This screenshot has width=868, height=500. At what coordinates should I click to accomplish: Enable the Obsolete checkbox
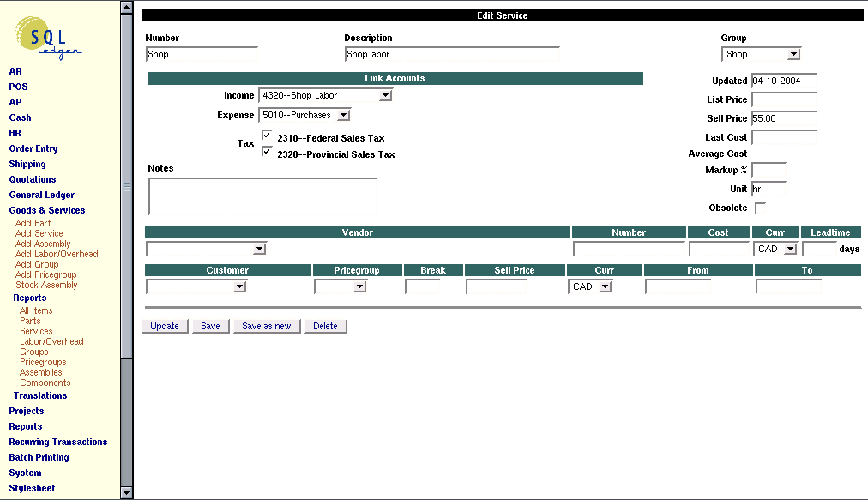pyautogui.click(x=759, y=207)
